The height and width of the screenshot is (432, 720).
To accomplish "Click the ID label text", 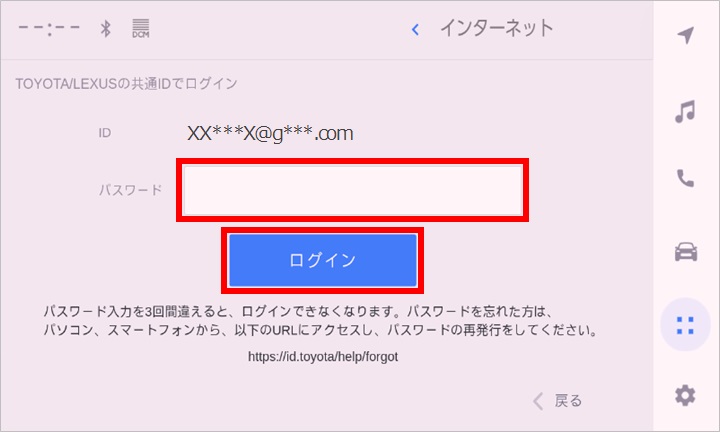I will coord(105,133).
